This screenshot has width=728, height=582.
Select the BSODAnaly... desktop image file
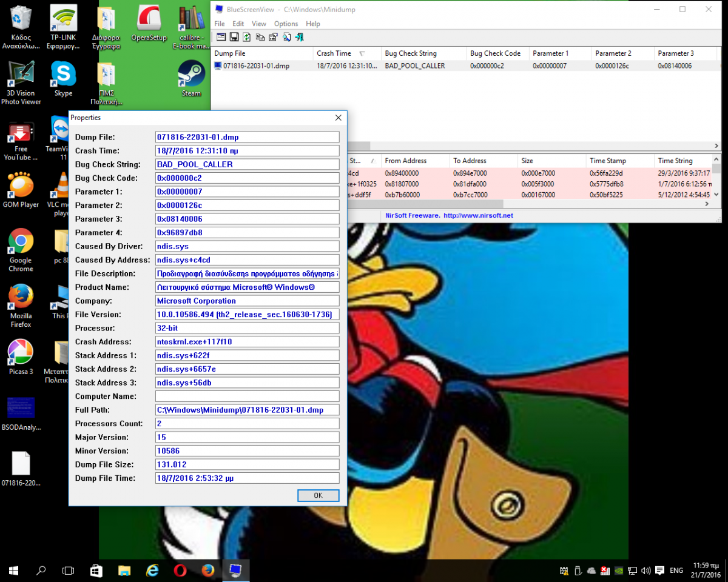(x=21, y=413)
